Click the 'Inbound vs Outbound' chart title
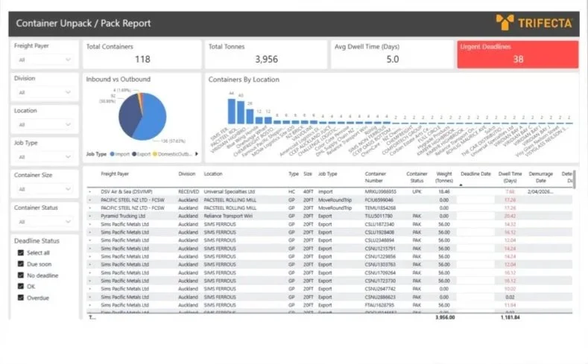 coord(118,79)
